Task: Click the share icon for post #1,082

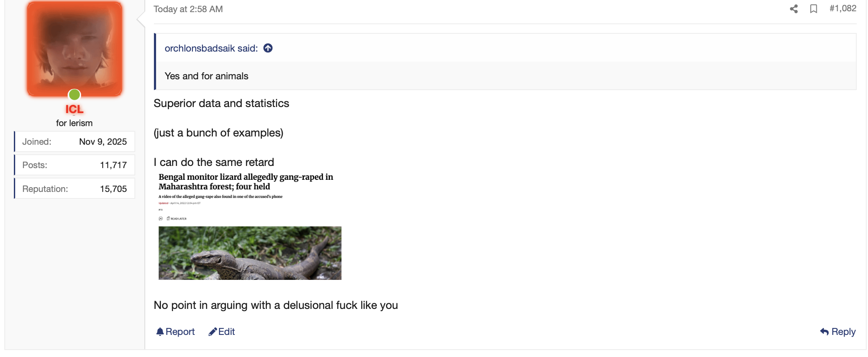Action: tap(793, 9)
